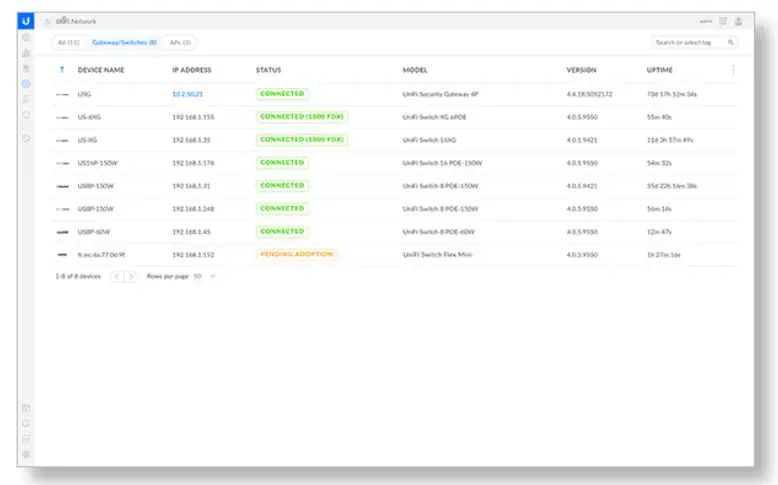Viewport: 778px width, 485px height.
Task: Sort by the Status column header
Action: (x=268, y=70)
